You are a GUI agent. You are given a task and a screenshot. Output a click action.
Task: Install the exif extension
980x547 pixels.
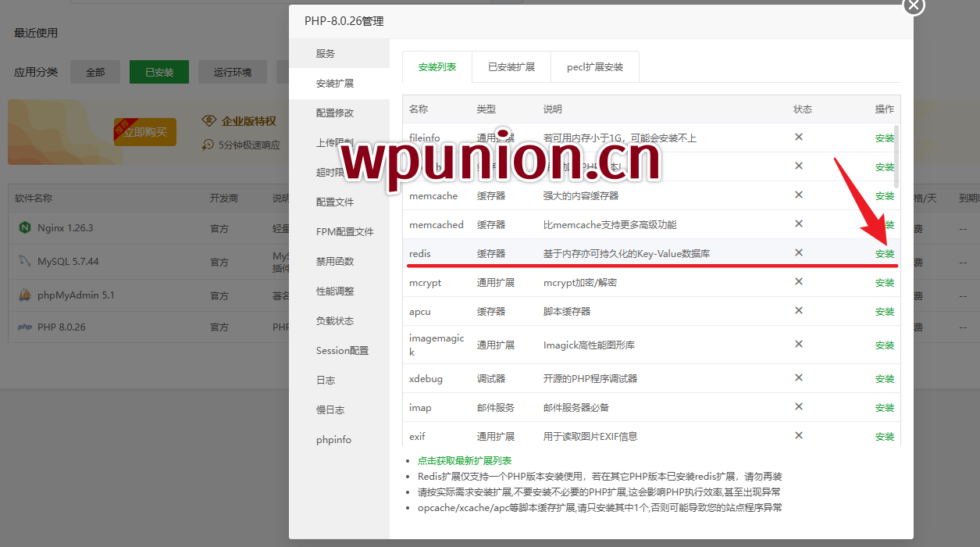[x=885, y=437]
